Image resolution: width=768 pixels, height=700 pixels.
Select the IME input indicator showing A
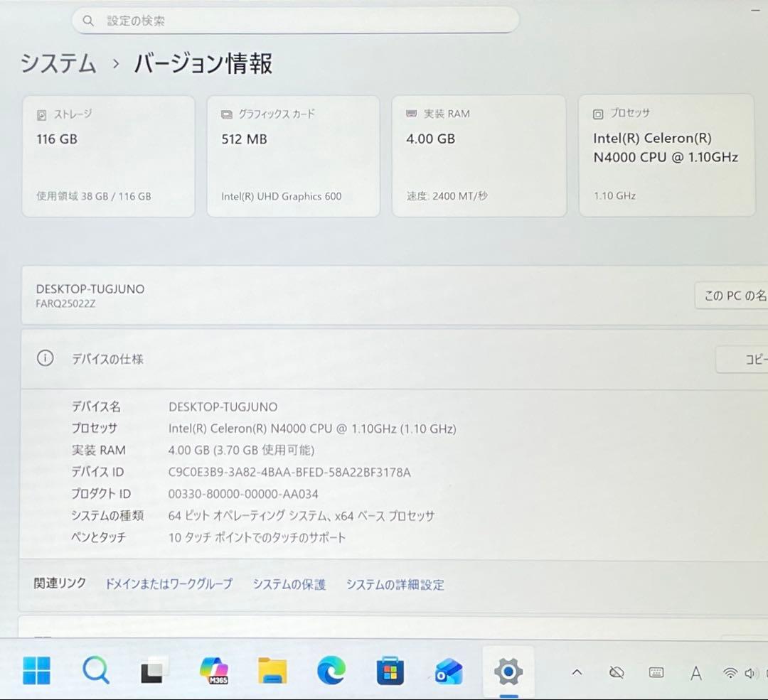(695, 671)
